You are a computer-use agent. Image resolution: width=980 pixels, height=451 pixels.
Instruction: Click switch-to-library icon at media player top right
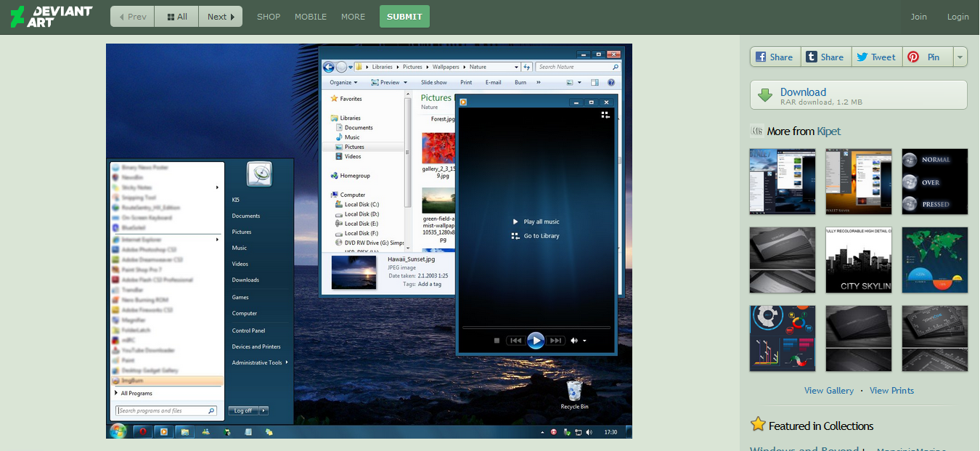point(605,115)
